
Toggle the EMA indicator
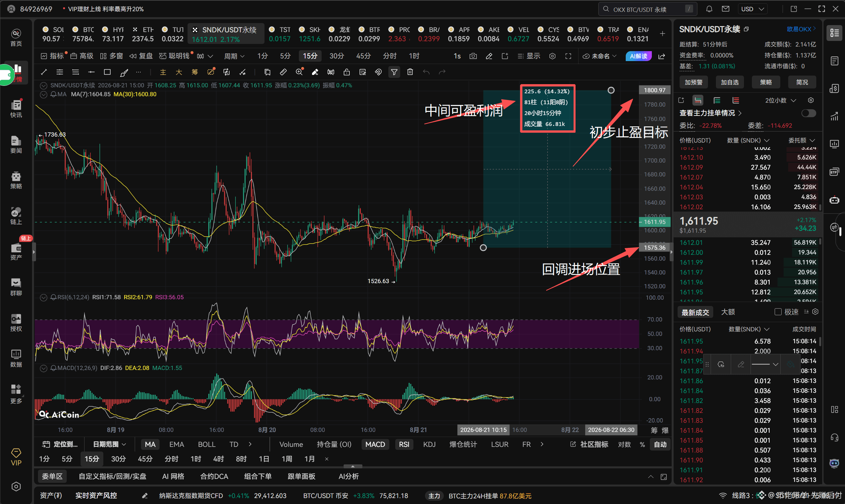pyautogui.click(x=177, y=445)
